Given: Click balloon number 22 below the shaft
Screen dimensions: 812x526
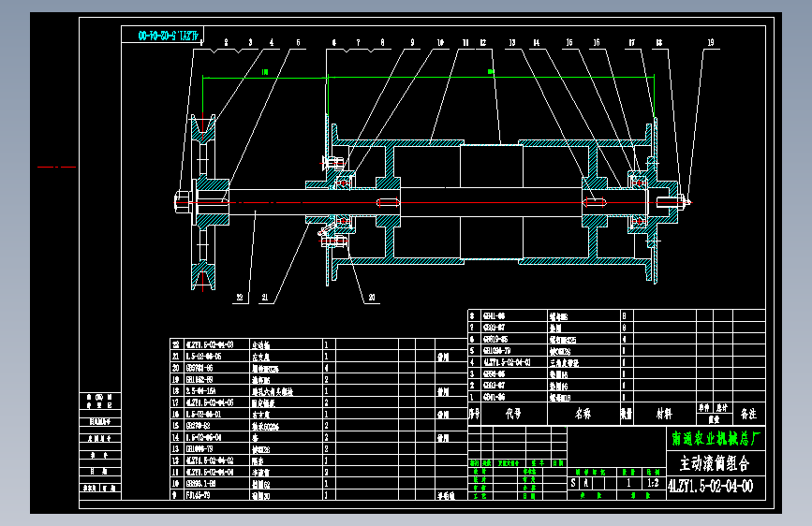Looking at the screenshot, I should (239, 298).
